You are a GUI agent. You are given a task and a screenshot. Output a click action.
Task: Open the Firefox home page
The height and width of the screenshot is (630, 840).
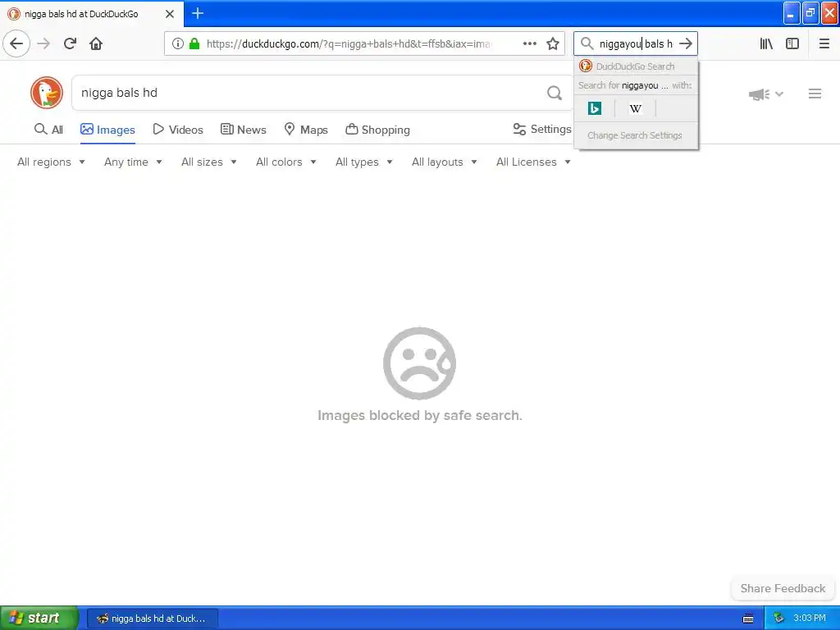coord(96,43)
